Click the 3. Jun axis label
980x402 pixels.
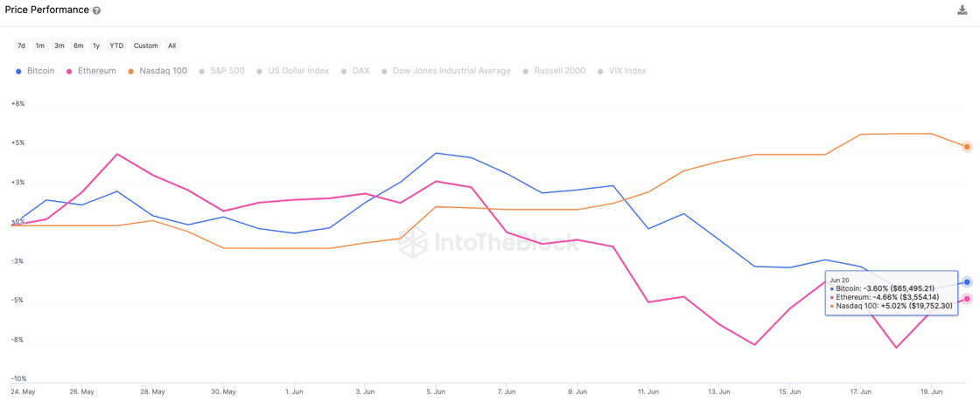(366, 394)
